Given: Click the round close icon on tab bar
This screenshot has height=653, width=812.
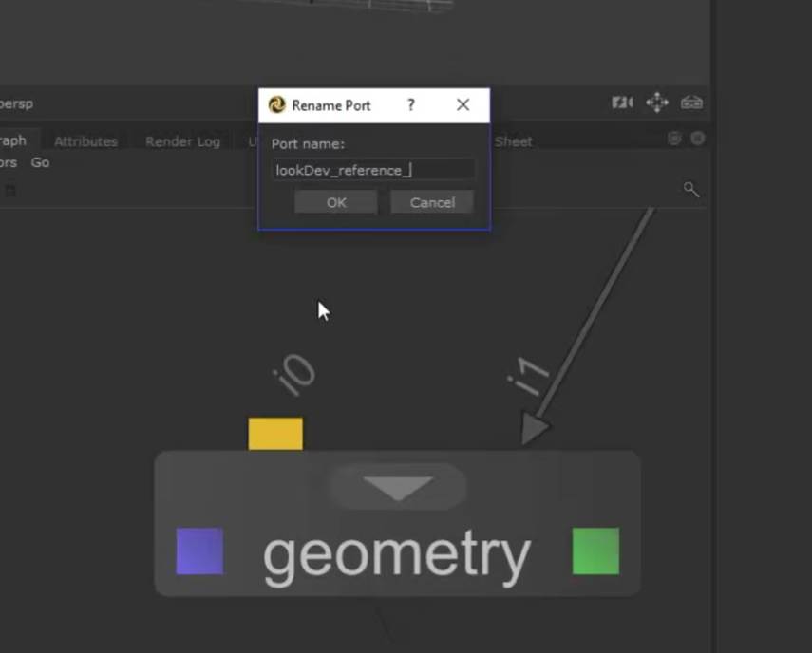Looking at the screenshot, I should click(x=697, y=139).
